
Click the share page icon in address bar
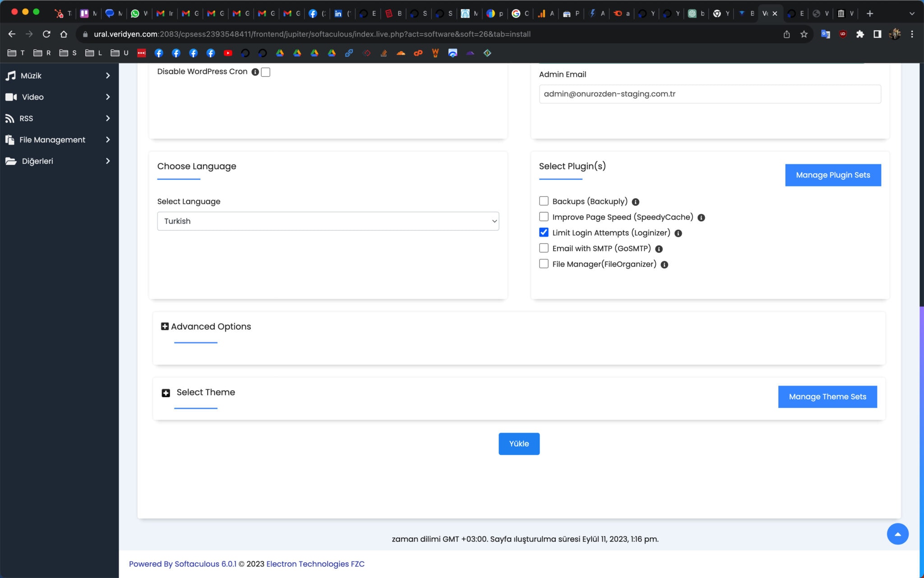(x=787, y=34)
